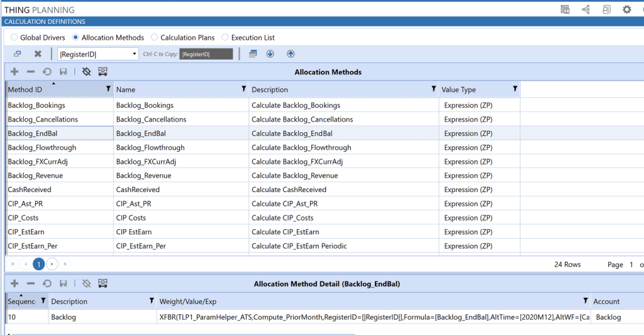
Task: Go to last page of results
Action: pyautogui.click(x=65, y=264)
